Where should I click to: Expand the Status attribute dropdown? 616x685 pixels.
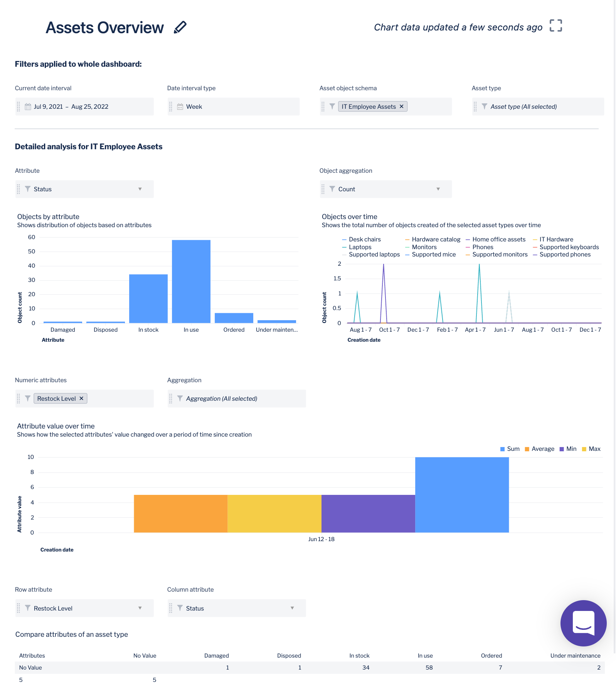point(140,189)
